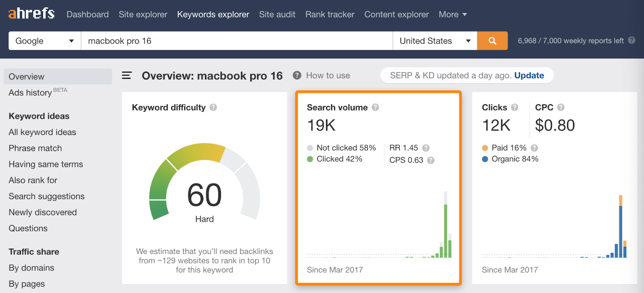Click the orange Paid legend dot
The width and height of the screenshot is (644, 293).
click(485, 148)
